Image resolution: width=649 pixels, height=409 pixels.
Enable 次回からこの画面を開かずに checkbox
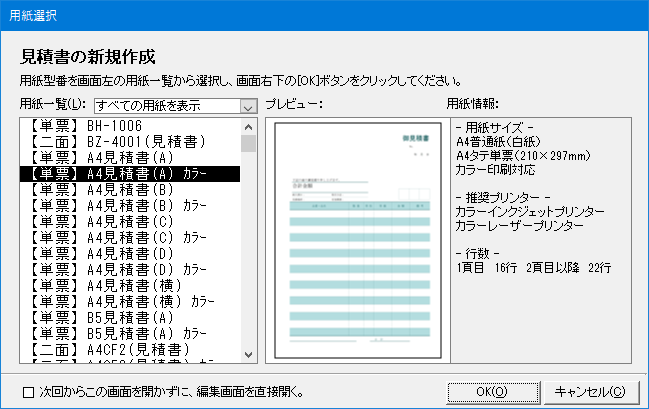[28, 392]
